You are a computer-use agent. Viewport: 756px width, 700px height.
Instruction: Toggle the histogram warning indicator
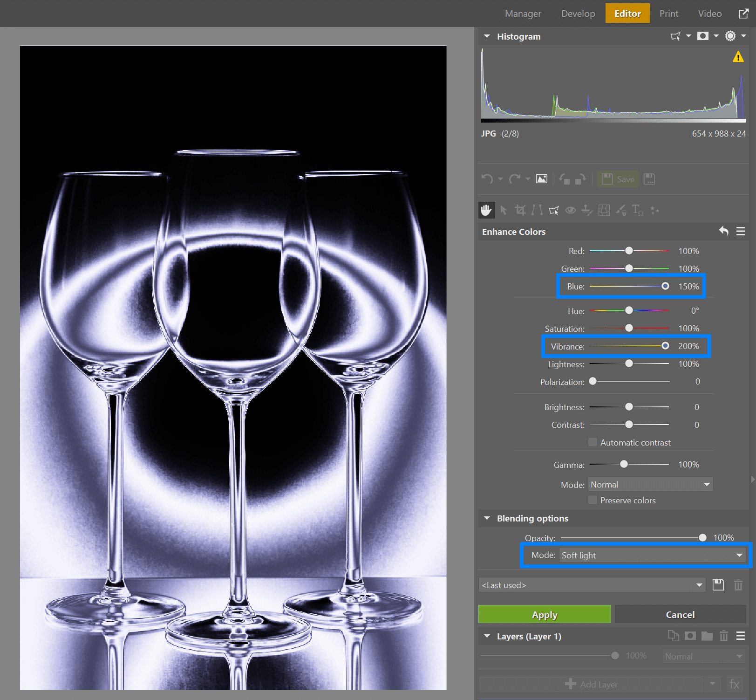[738, 57]
